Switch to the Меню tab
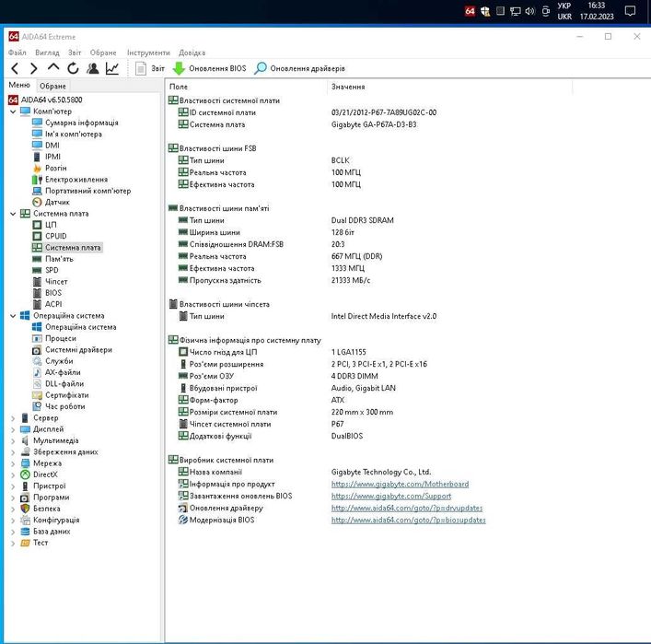This screenshot has height=644, width=651. (x=19, y=85)
